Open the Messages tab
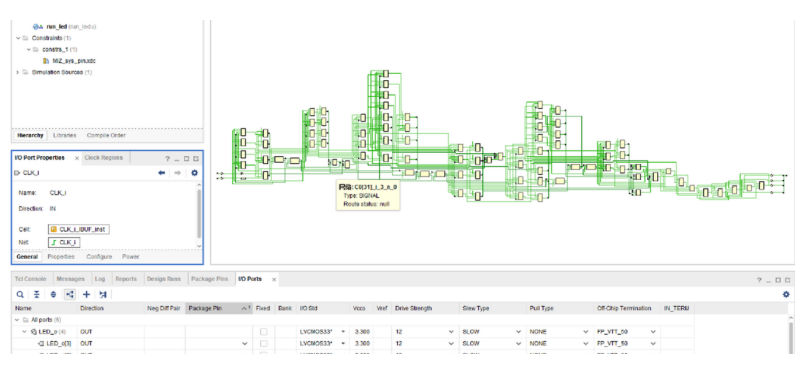The image size is (807, 378). [x=71, y=279]
